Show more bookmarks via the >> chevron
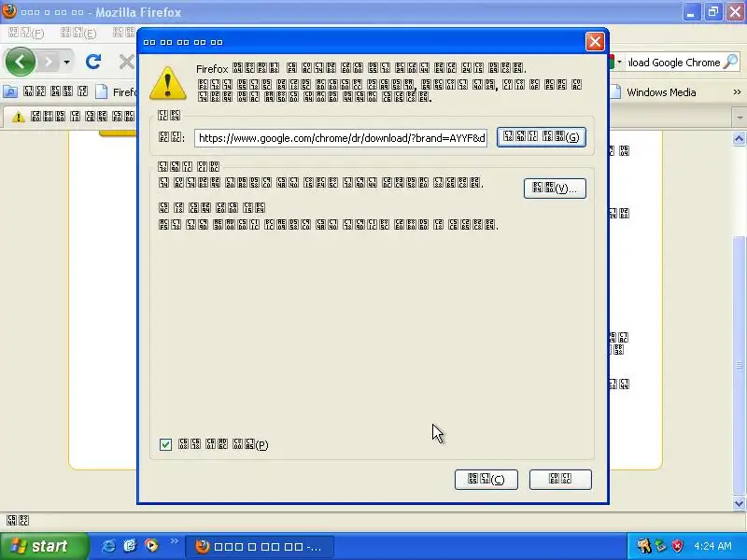The image size is (747, 560). (x=737, y=91)
